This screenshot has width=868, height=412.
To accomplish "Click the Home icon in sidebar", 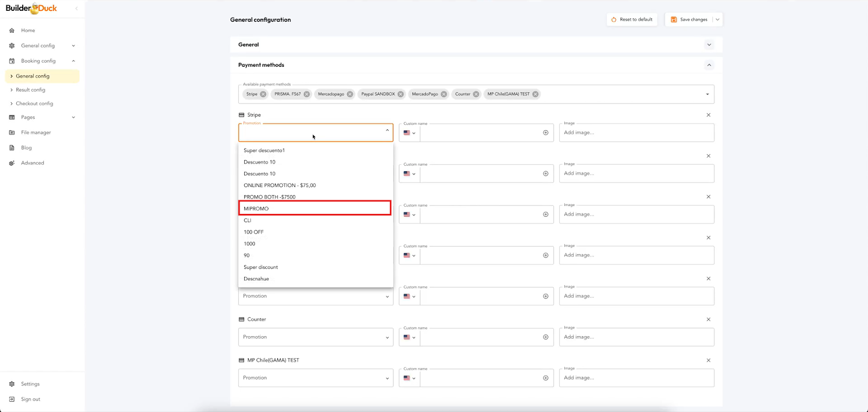I will pos(12,30).
